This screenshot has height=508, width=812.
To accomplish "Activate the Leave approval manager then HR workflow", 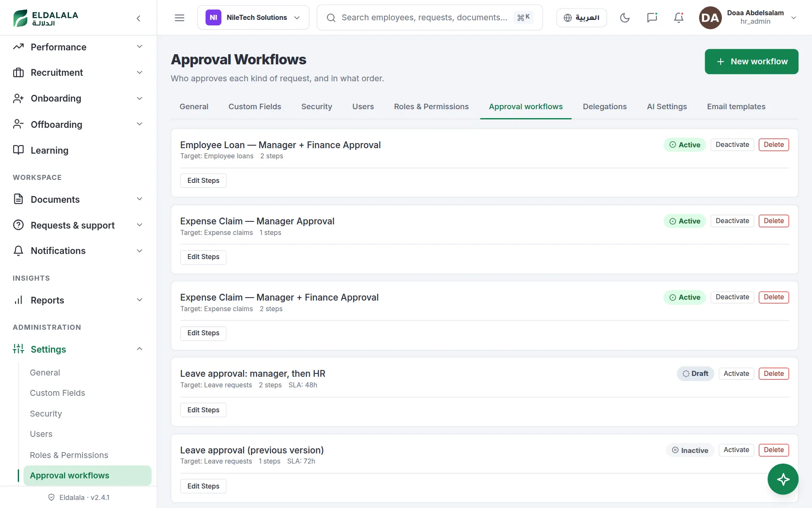I will pyautogui.click(x=736, y=374).
